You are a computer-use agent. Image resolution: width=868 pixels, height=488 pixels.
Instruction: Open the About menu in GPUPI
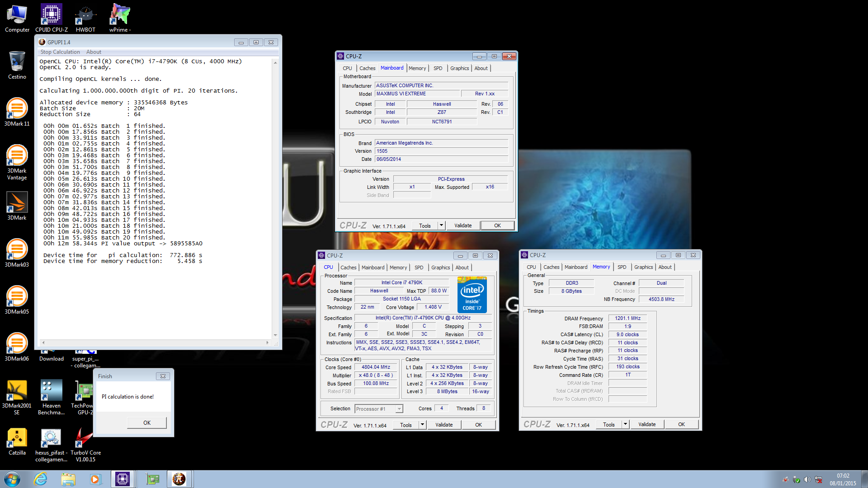pyautogui.click(x=94, y=52)
